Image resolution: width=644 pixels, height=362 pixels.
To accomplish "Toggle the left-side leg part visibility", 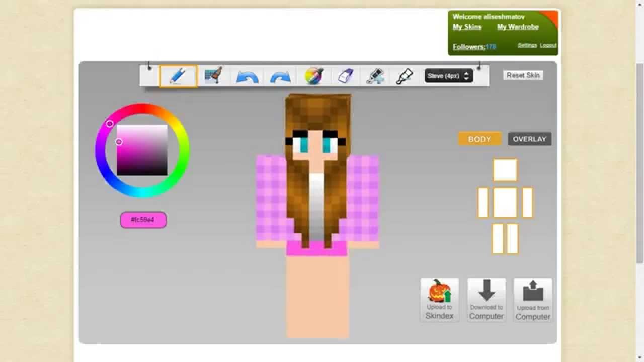I will tap(498, 239).
